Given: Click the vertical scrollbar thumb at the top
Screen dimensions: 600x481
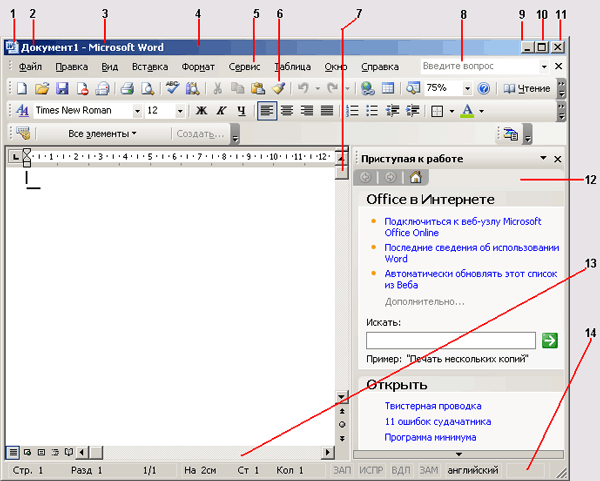Looking at the screenshot, I should [342, 173].
